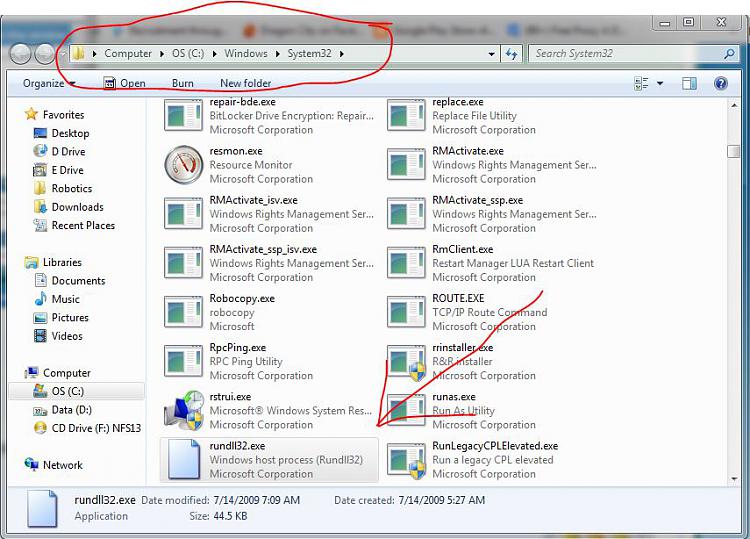The width and height of the screenshot is (750, 539).
Task: Open the view options dropdown arrow
Action: click(x=660, y=84)
